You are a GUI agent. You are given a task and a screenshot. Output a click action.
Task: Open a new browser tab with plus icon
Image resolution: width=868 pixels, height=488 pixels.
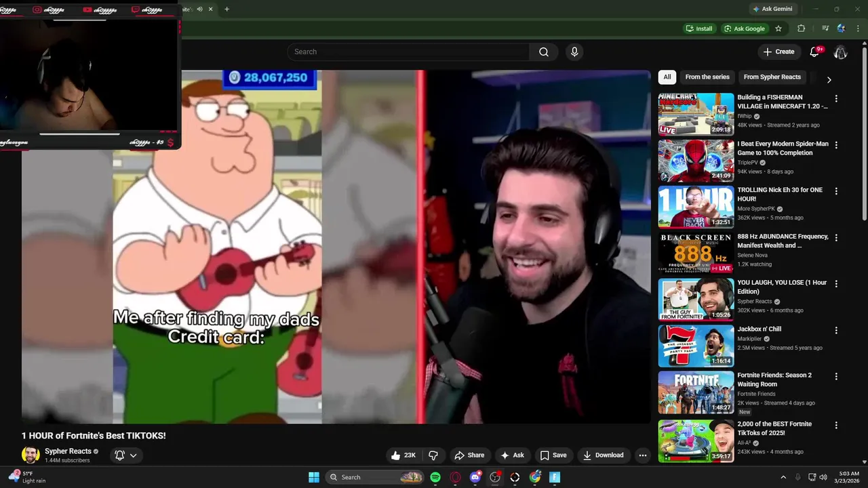point(226,9)
